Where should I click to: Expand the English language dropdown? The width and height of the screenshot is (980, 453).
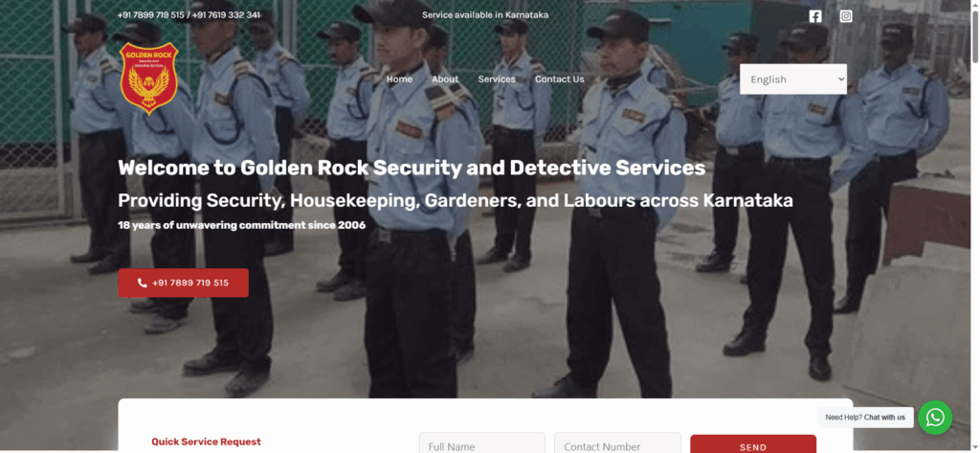[793, 79]
